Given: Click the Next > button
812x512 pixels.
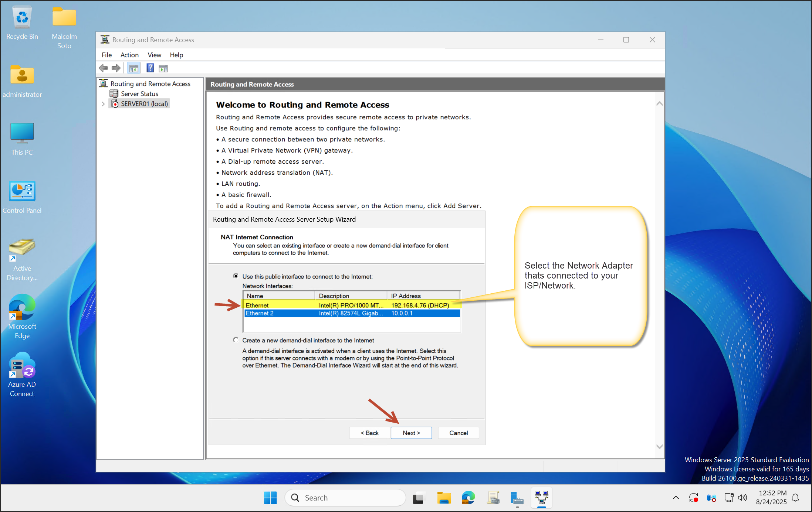Looking at the screenshot, I should [x=411, y=433].
